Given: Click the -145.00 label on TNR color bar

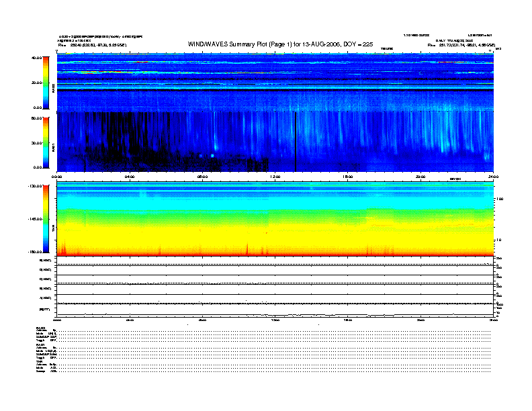Looking at the screenshot, I should pos(36,219).
